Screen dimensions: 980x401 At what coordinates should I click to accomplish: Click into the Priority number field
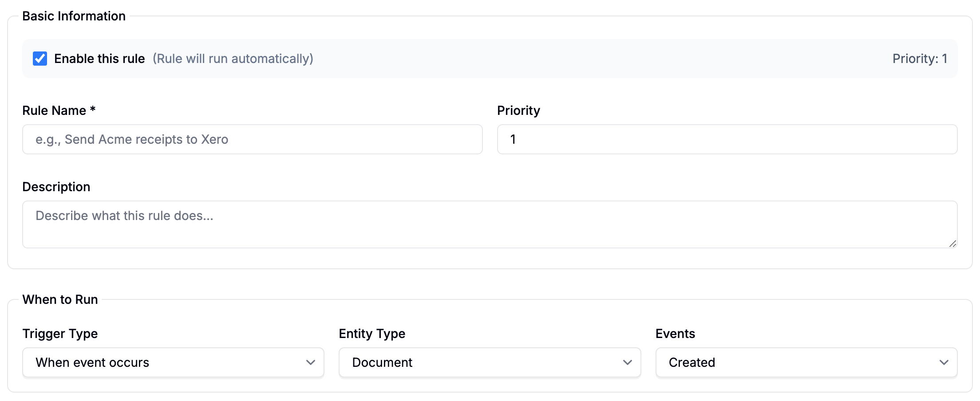point(727,139)
